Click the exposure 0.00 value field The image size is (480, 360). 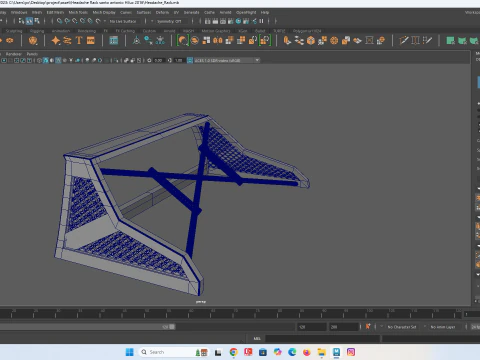click(x=159, y=60)
